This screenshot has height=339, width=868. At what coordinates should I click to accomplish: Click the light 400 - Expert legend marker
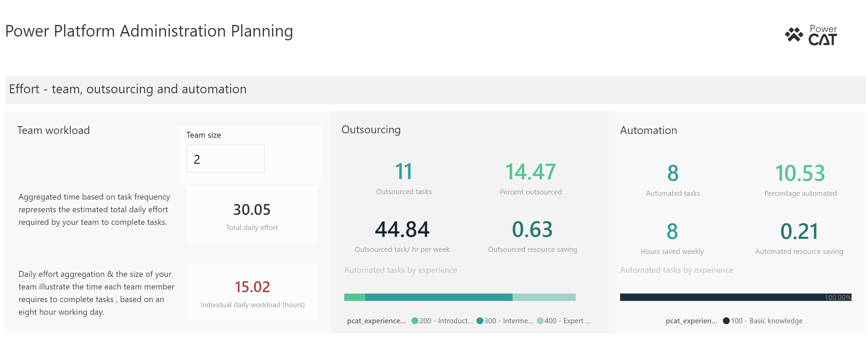tap(540, 321)
